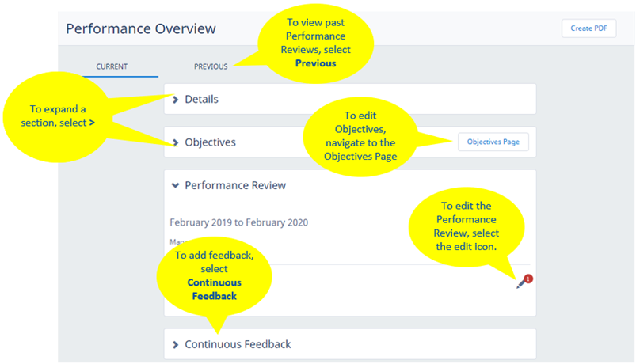Click the February 2019 to February 2020 date range
Image resolution: width=636 pixels, height=364 pixels.
coord(238,222)
